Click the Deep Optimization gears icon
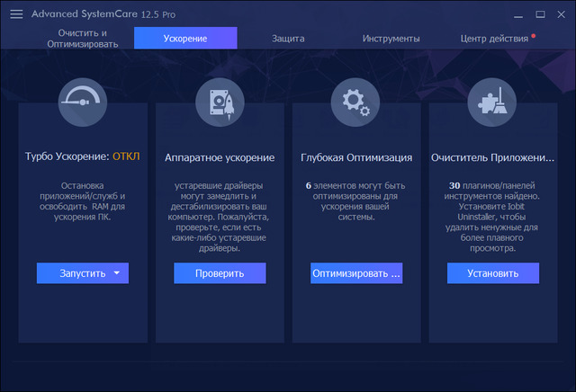Screen dimensions: 576x392 355,103
